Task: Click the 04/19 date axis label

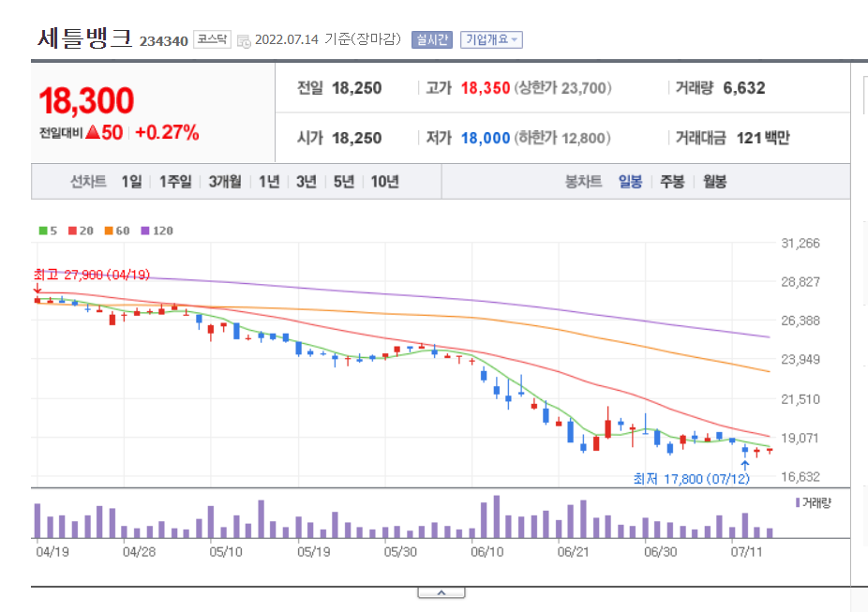Action: click(52, 552)
